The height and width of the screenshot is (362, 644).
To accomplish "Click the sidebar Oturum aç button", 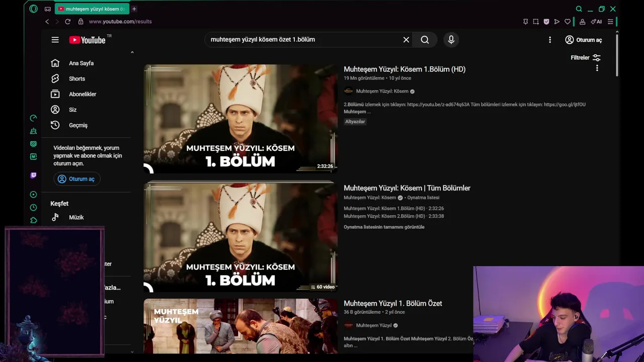I will coord(77,179).
